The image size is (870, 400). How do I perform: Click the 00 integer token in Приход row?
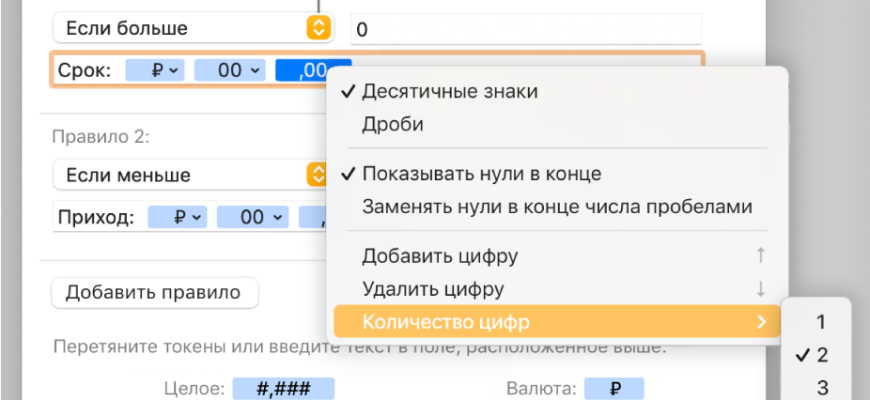tap(253, 217)
